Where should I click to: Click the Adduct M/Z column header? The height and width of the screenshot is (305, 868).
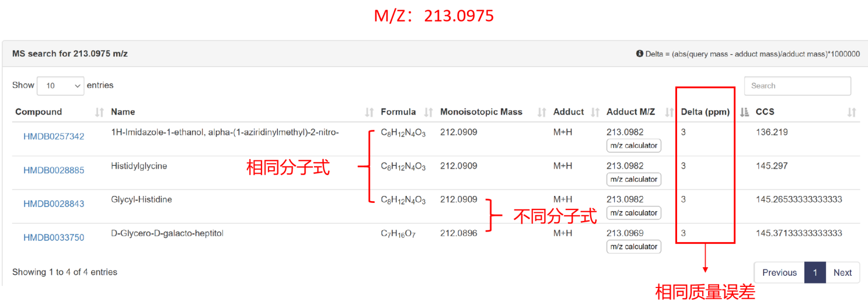(630, 112)
